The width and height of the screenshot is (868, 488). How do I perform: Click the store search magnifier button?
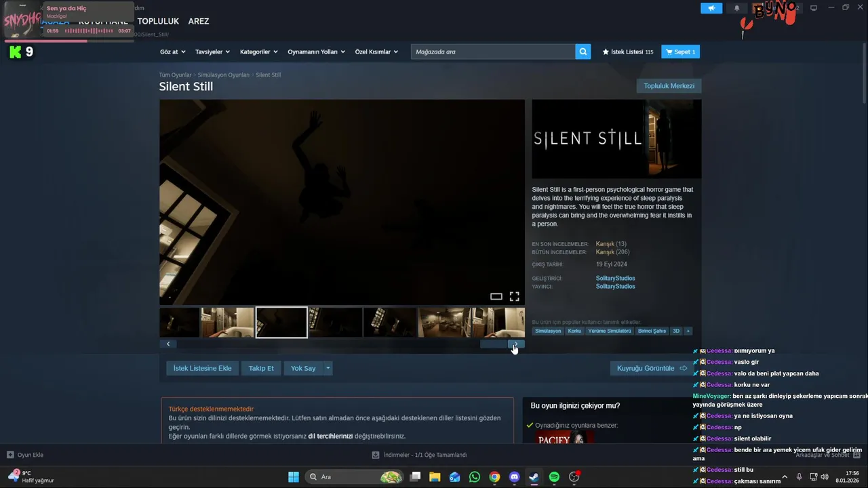point(583,52)
